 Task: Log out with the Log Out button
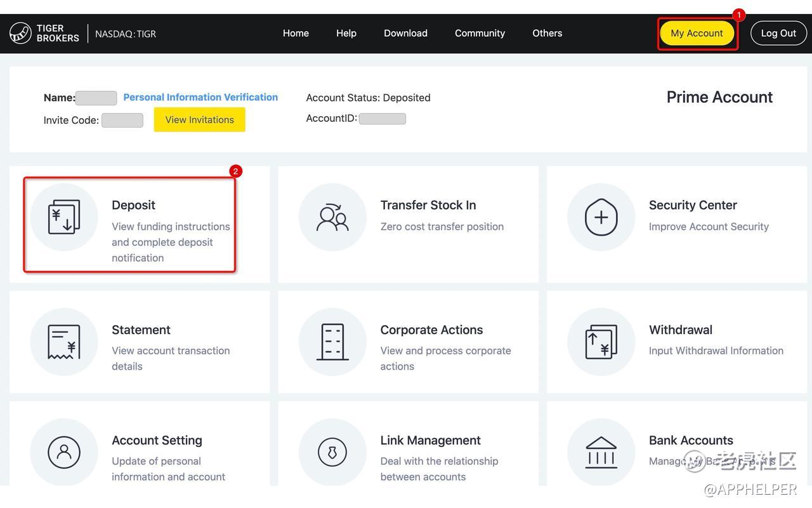tap(778, 33)
